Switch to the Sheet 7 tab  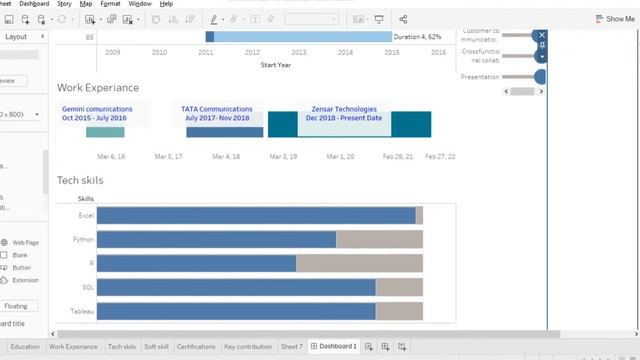pyautogui.click(x=291, y=347)
